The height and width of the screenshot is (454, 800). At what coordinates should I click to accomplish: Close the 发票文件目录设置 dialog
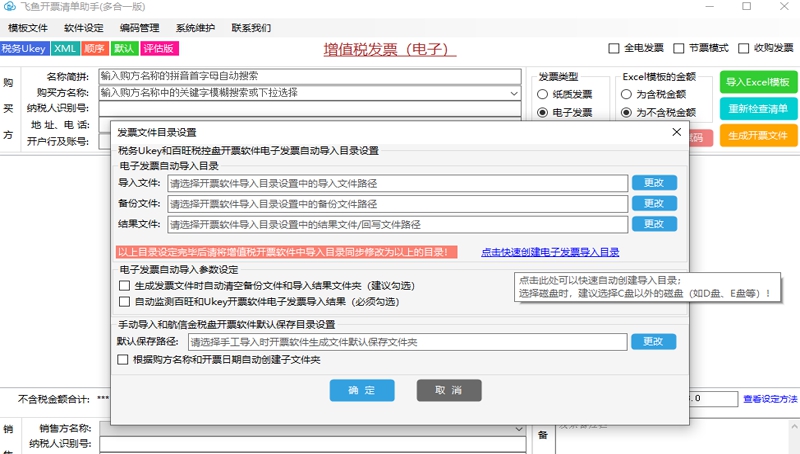tap(677, 132)
